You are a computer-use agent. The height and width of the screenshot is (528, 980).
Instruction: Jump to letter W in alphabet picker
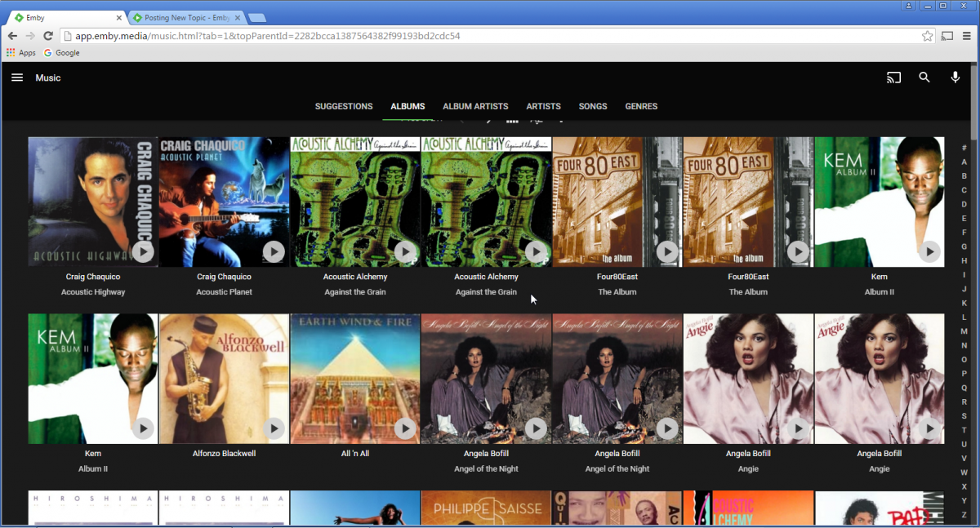tap(964, 473)
